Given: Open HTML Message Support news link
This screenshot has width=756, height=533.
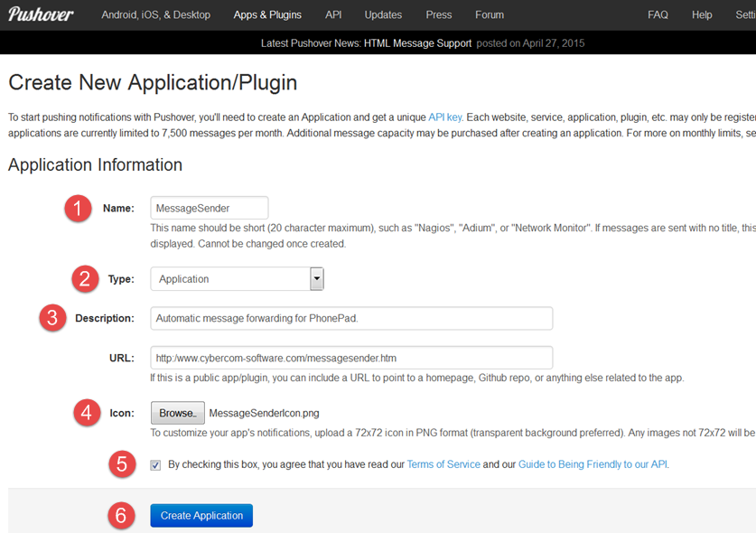Looking at the screenshot, I should click(x=417, y=43).
